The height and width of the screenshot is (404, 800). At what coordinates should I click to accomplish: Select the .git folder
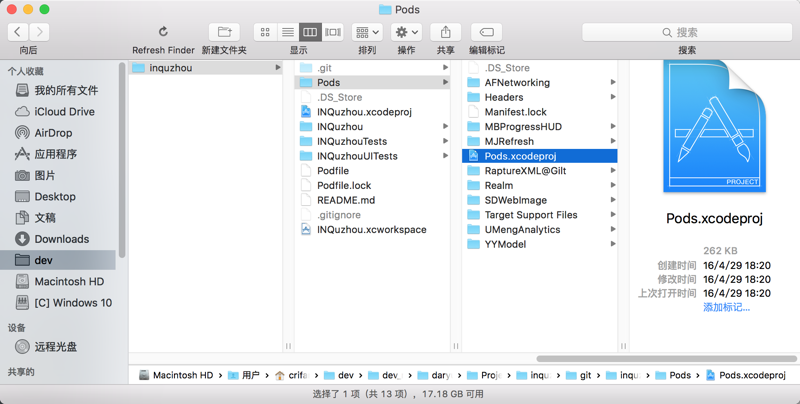click(372, 68)
